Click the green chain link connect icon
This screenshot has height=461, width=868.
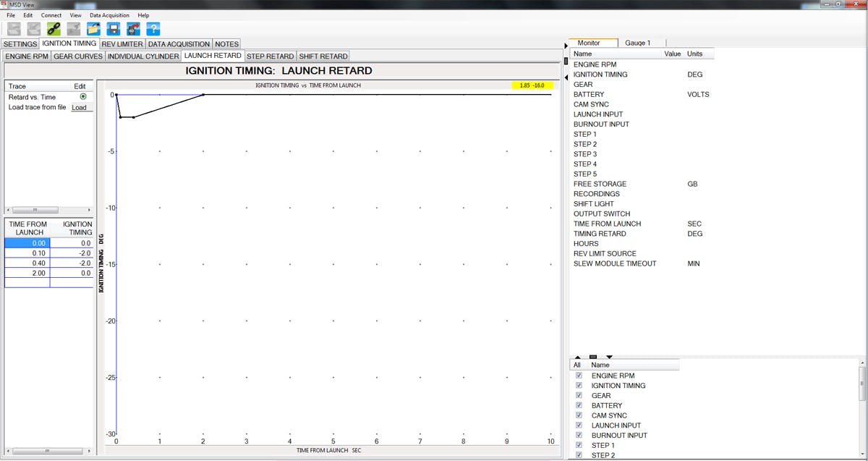[54, 29]
